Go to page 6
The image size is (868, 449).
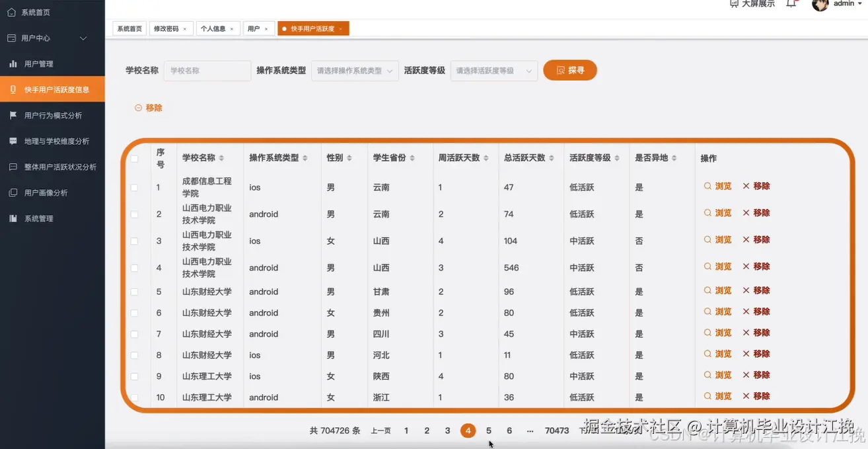pyautogui.click(x=509, y=430)
